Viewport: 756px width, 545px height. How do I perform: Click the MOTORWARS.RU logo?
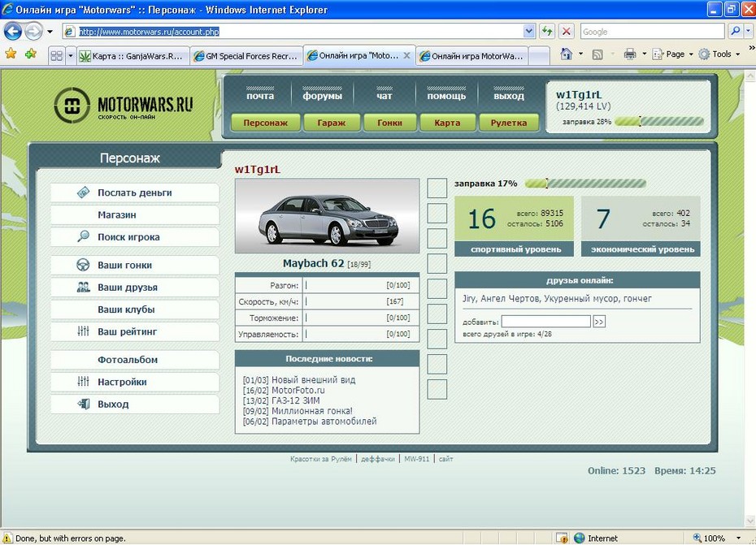click(x=124, y=106)
